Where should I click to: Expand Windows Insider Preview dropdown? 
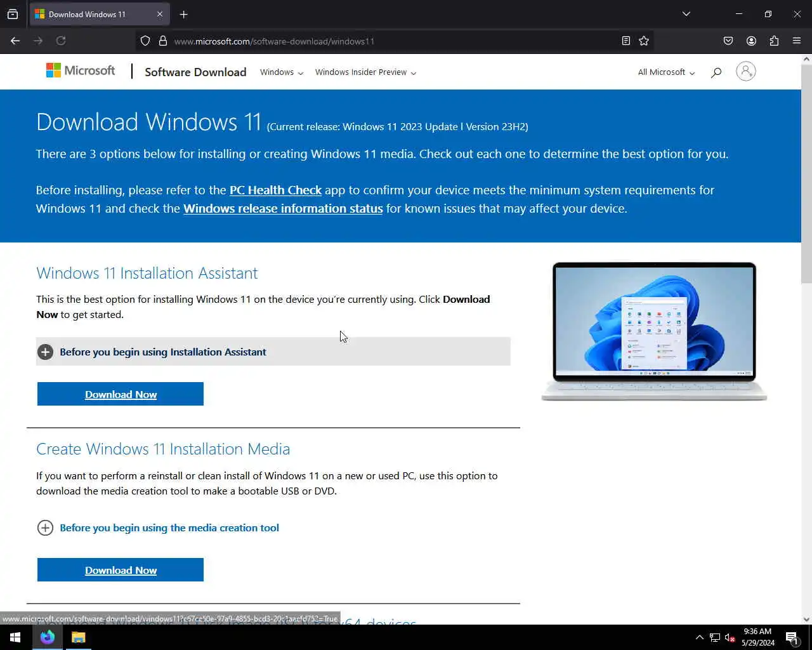[x=366, y=72]
